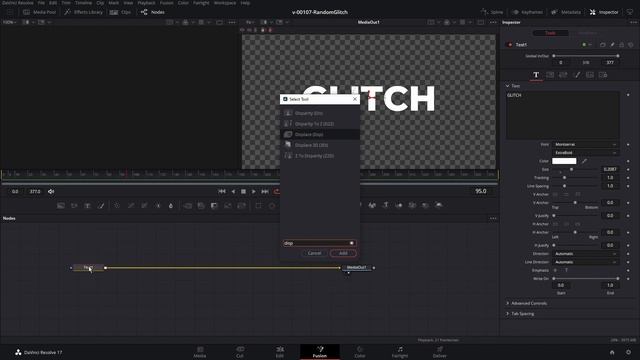Toggle the Inspector panel
This screenshot has width=640, height=360.
click(604, 12)
